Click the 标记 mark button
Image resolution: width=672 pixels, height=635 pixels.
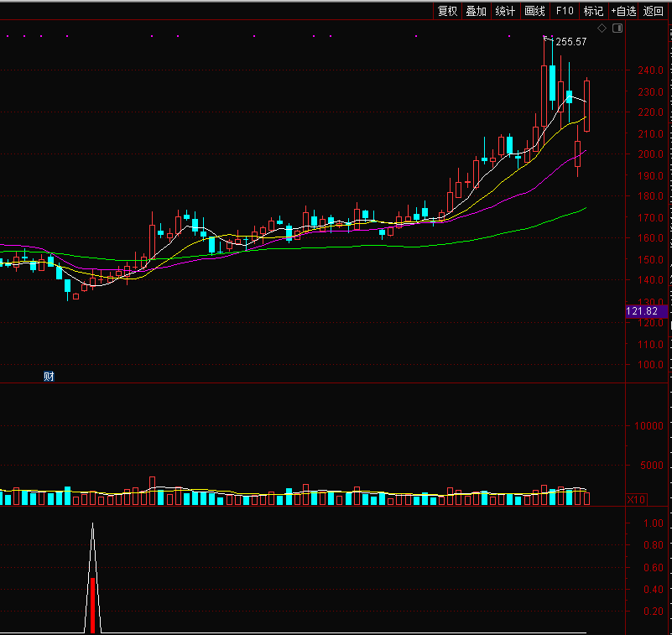click(594, 11)
